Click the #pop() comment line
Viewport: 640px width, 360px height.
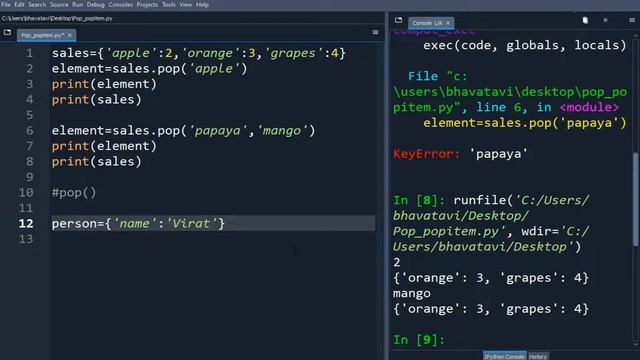[x=74, y=193]
